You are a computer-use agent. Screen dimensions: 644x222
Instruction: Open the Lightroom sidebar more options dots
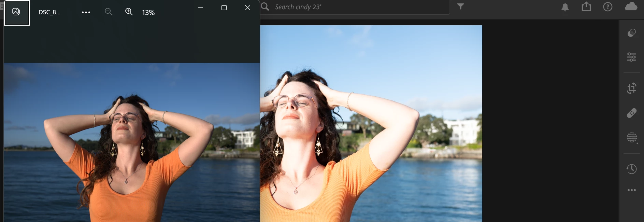632,190
